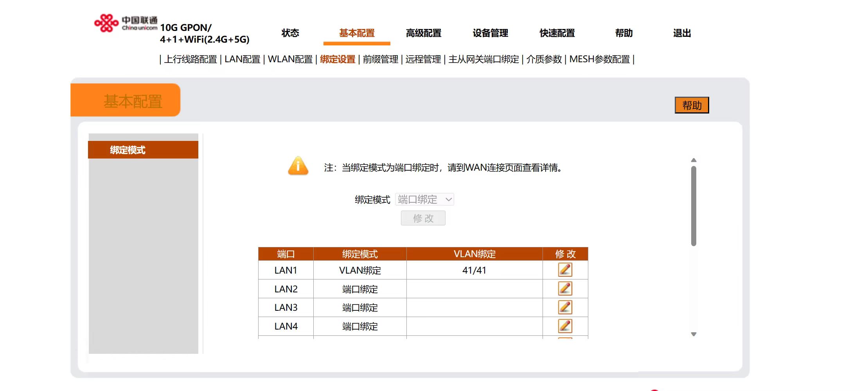Click the 端口绑定 cell in LAN3 row

(x=360, y=308)
